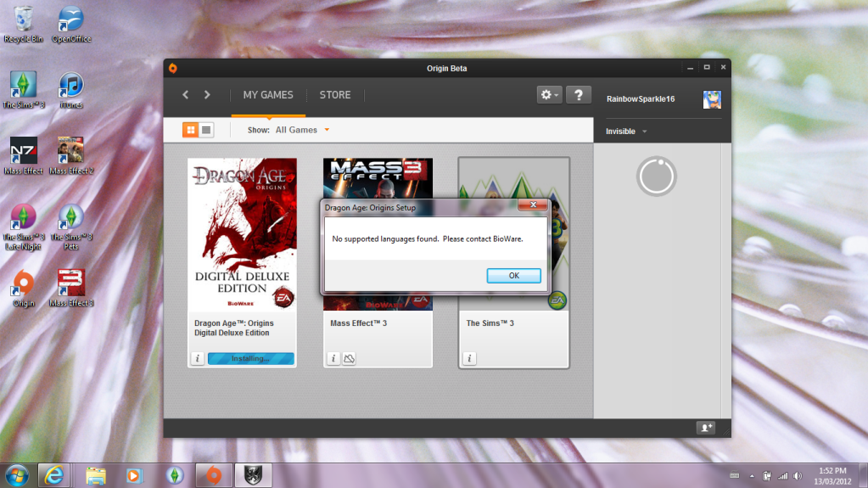The height and width of the screenshot is (488, 868).
Task: Click the add friend icon
Action: (x=705, y=428)
